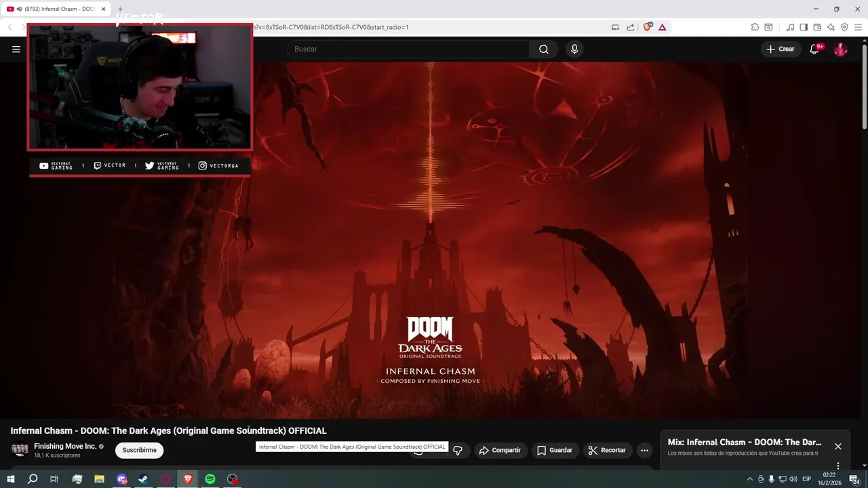Open the YouTube hamburger guide menu
868x488 pixels.
point(16,49)
